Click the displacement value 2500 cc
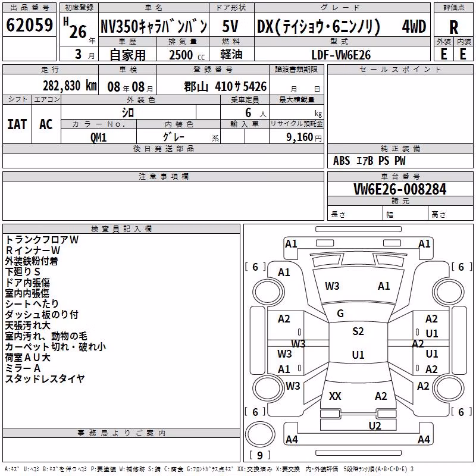This screenshot has width=476, height=476. pyautogui.click(x=187, y=55)
